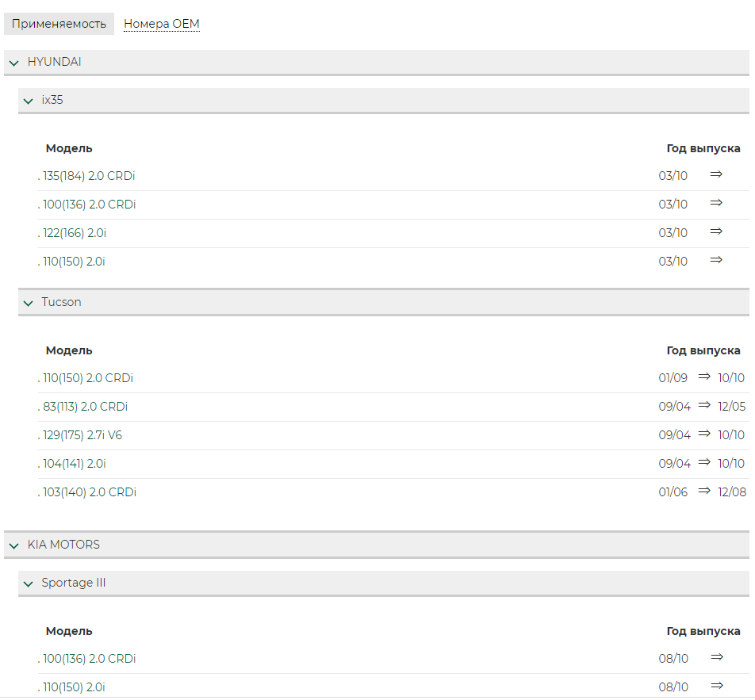The width and height of the screenshot is (755, 700).
Task: Click the arrow icon in 135(184) row
Action: click(716, 174)
